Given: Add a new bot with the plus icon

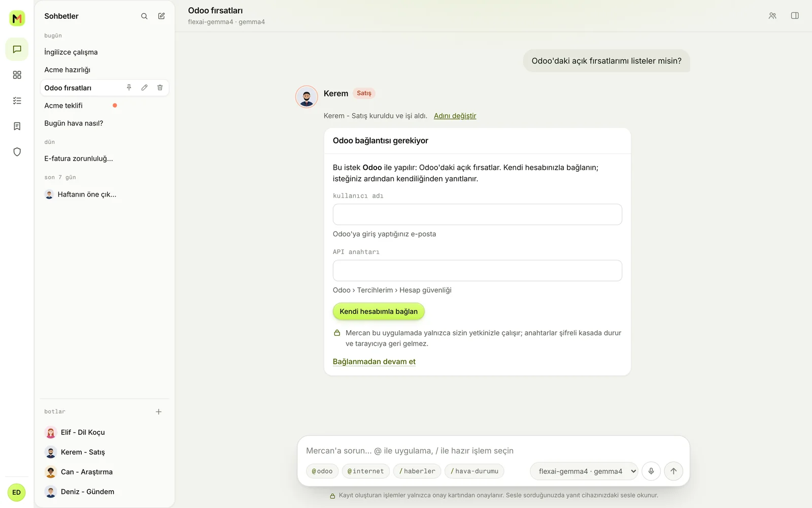Looking at the screenshot, I should tap(158, 412).
